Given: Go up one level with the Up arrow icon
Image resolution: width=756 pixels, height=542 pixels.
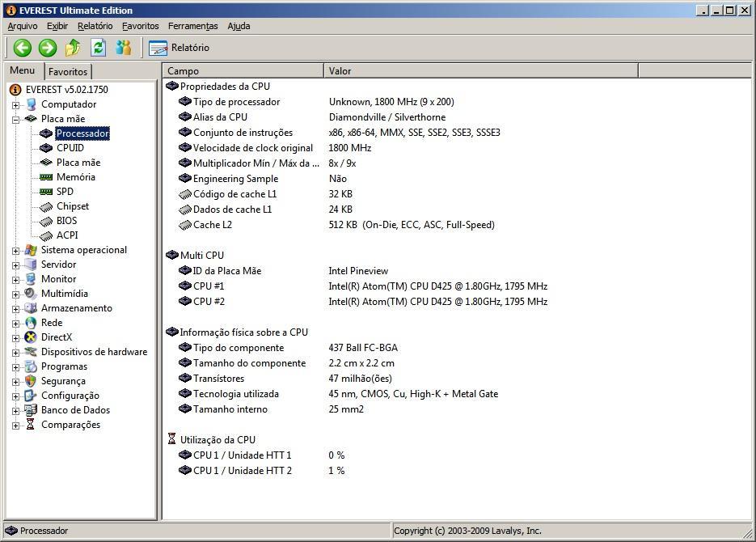Looking at the screenshot, I should (x=73, y=48).
